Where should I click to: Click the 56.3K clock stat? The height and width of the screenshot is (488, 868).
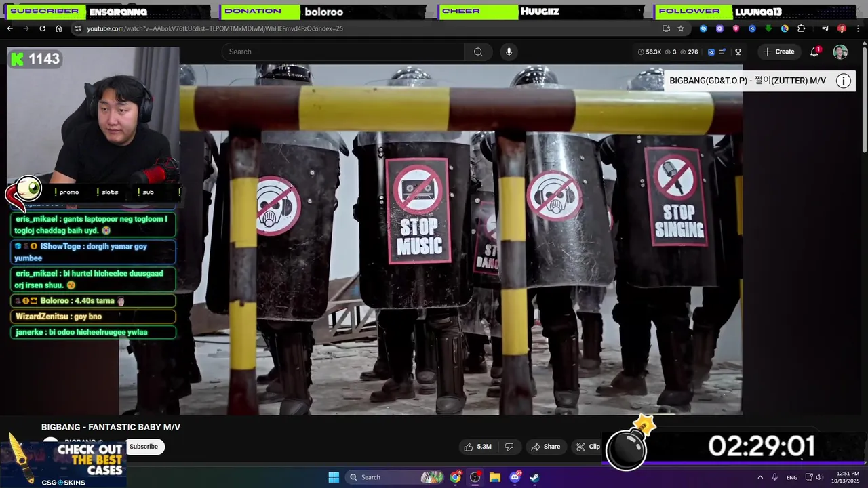coord(650,52)
